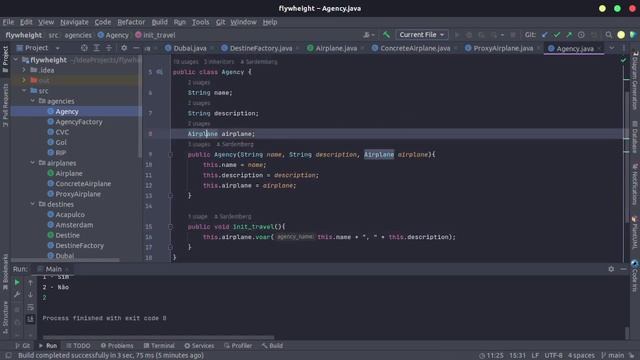Open the Build tool window

click(x=272, y=346)
